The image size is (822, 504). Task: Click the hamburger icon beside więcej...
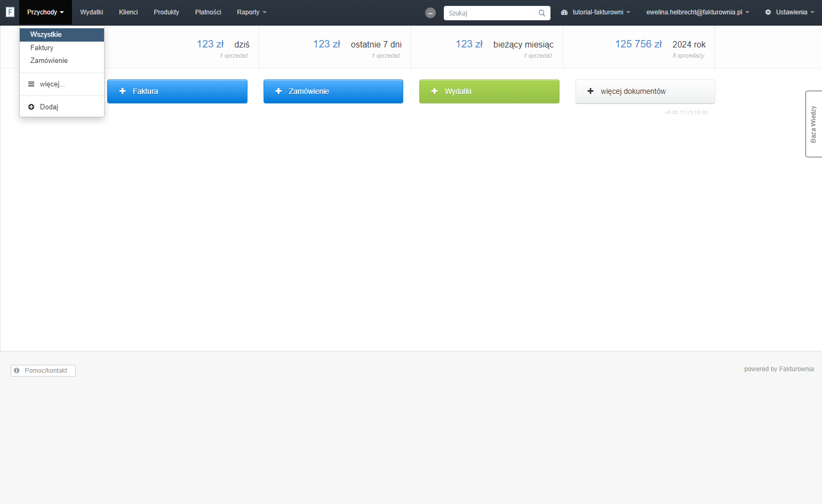pos(31,84)
